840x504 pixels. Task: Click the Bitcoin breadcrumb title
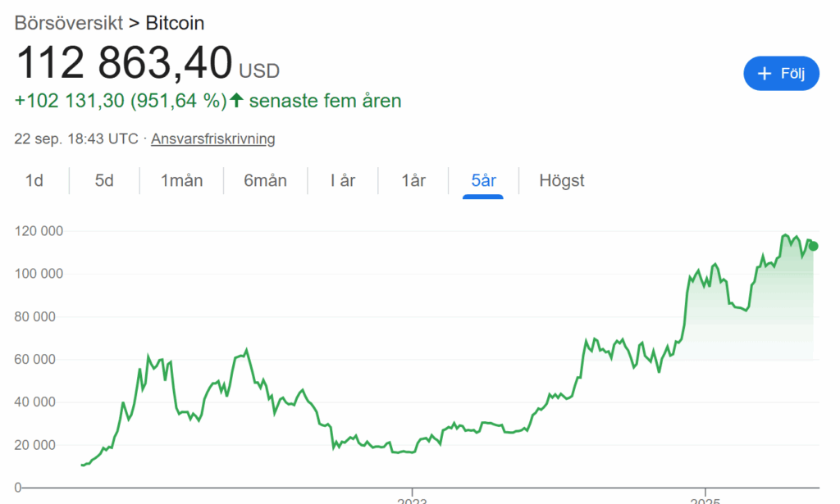click(175, 22)
